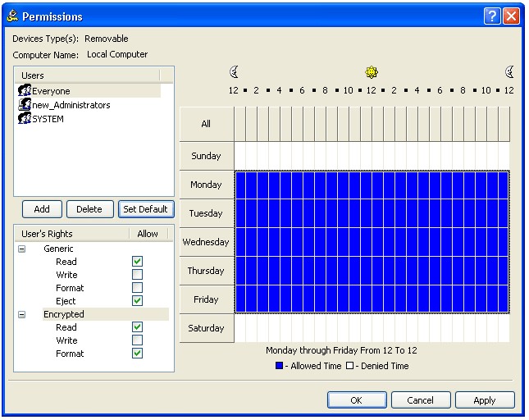Uncheck Generic Read permission
This screenshot has height=420, width=529.
pyautogui.click(x=137, y=262)
